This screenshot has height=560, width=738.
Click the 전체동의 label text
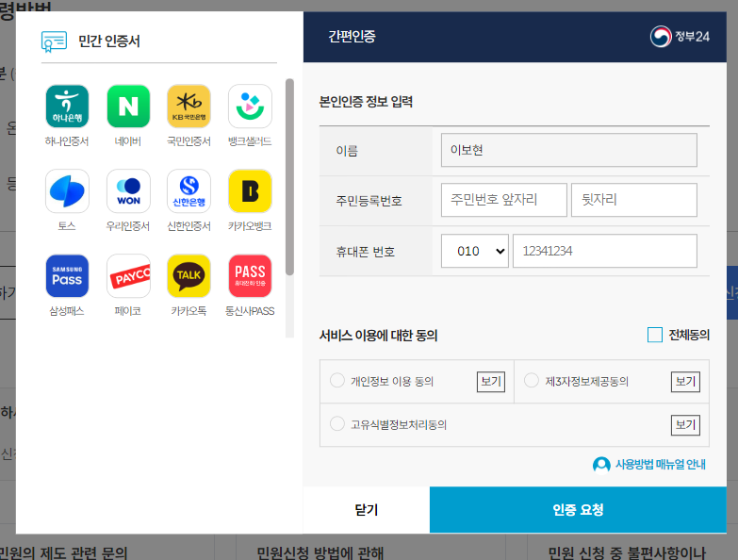point(689,335)
